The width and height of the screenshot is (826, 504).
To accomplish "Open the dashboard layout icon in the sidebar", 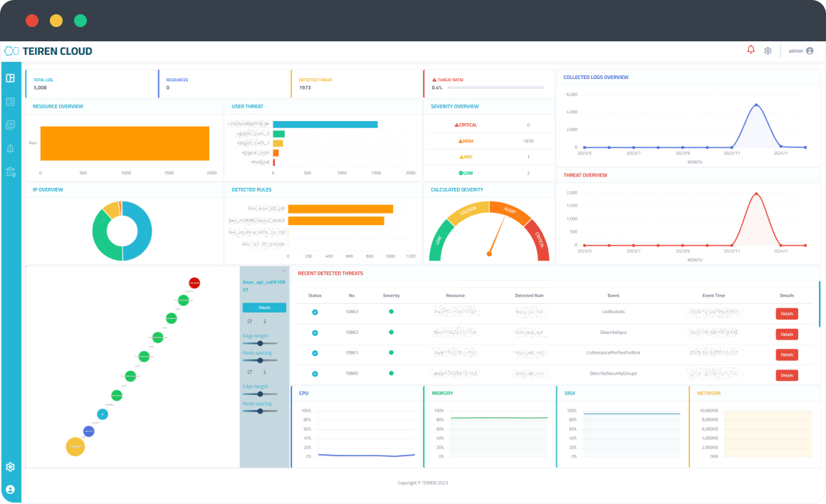I will 11,78.
